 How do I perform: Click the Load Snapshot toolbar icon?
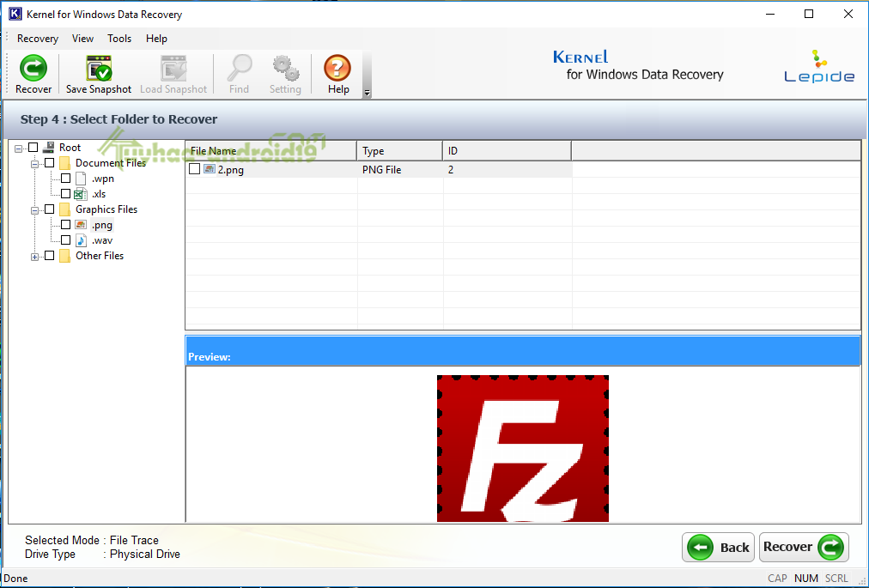tap(173, 68)
